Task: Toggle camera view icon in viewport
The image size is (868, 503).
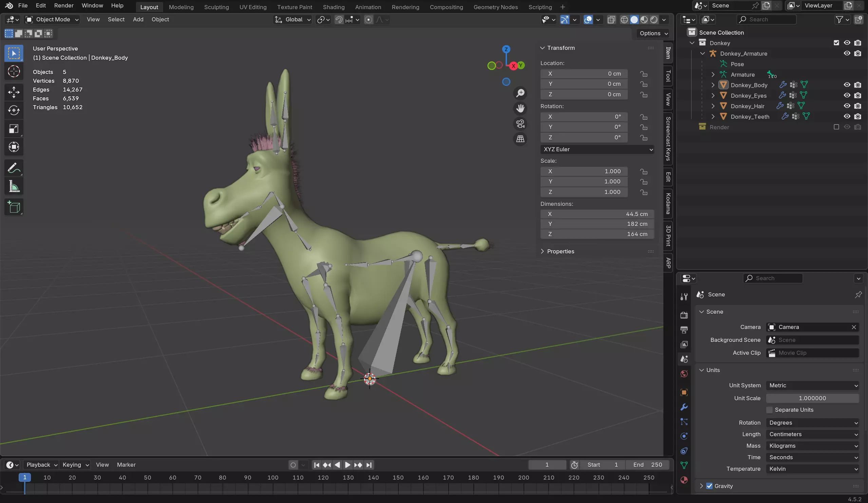Action: coord(520,123)
